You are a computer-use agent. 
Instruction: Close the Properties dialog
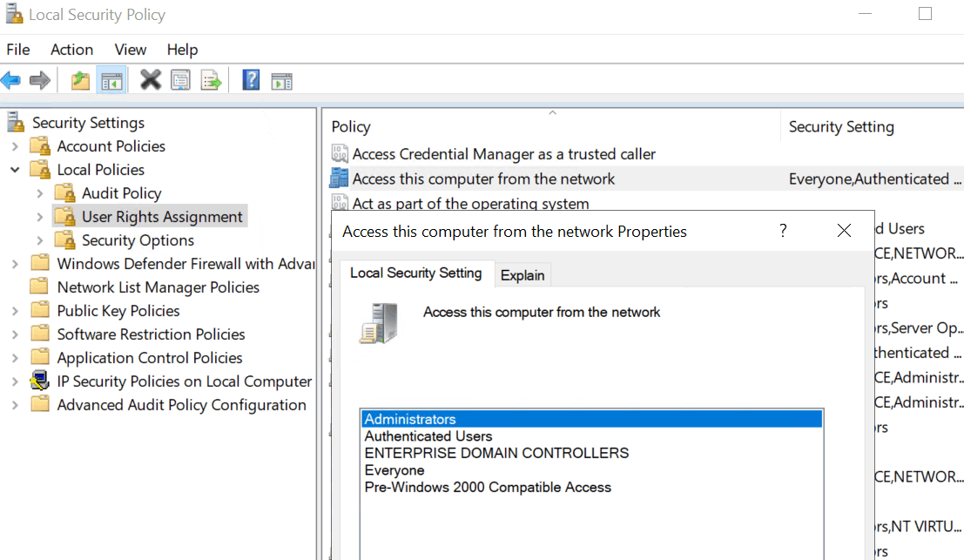(x=844, y=231)
